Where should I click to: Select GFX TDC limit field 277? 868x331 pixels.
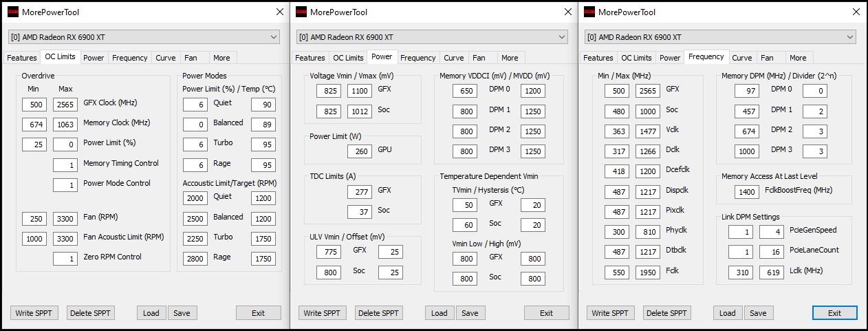point(360,192)
